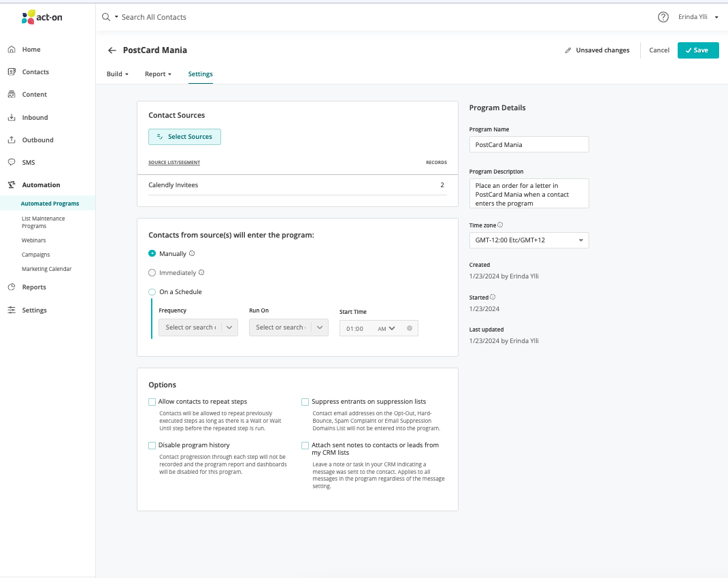Open the Report dropdown menu
The image size is (728, 578).
point(158,74)
